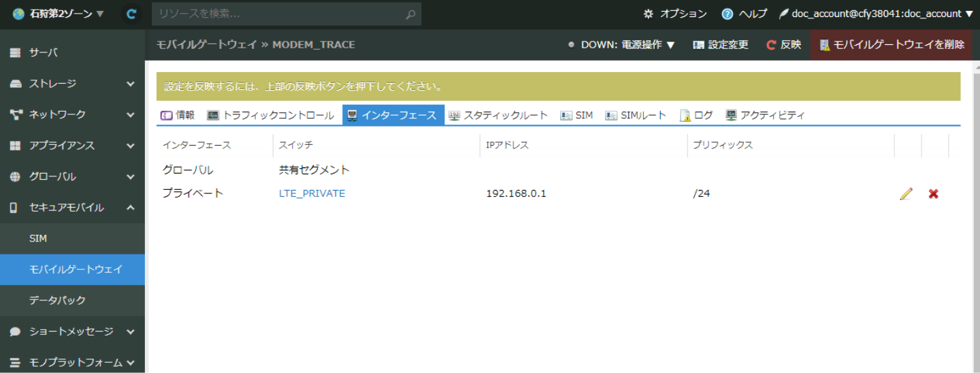Open the ヘルプ help menu
The width and height of the screenshot is (980, 373).
click(x=745, y=14)
